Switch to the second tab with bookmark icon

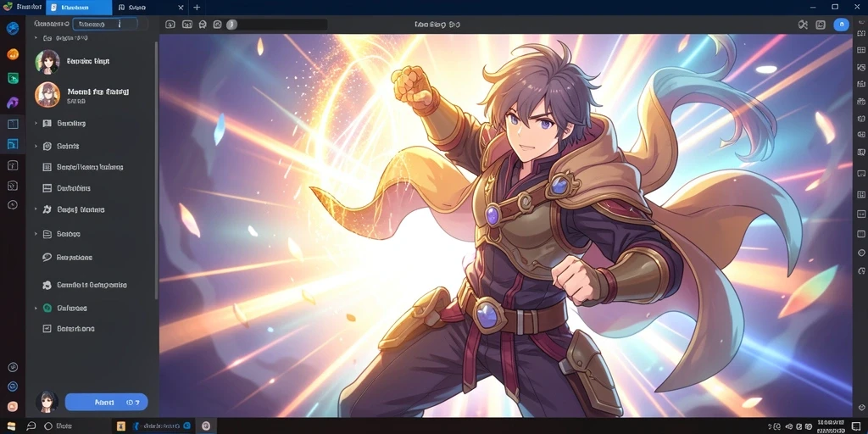[148, 8]
